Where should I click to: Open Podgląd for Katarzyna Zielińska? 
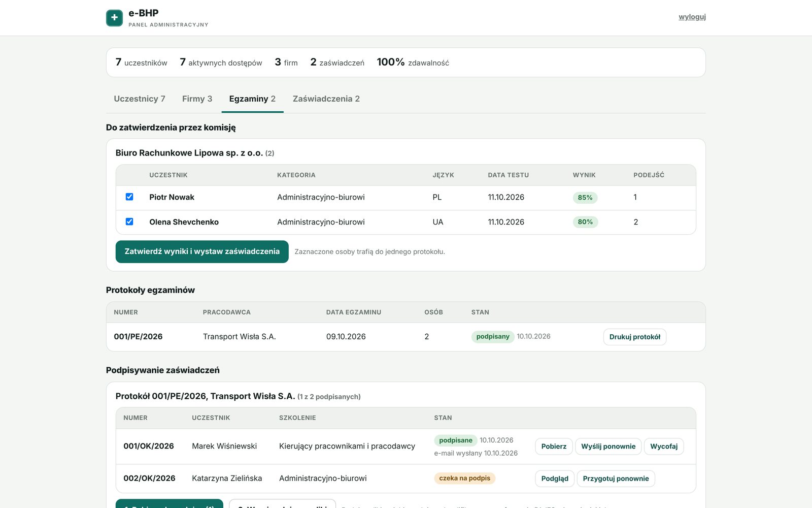[555, 479]
